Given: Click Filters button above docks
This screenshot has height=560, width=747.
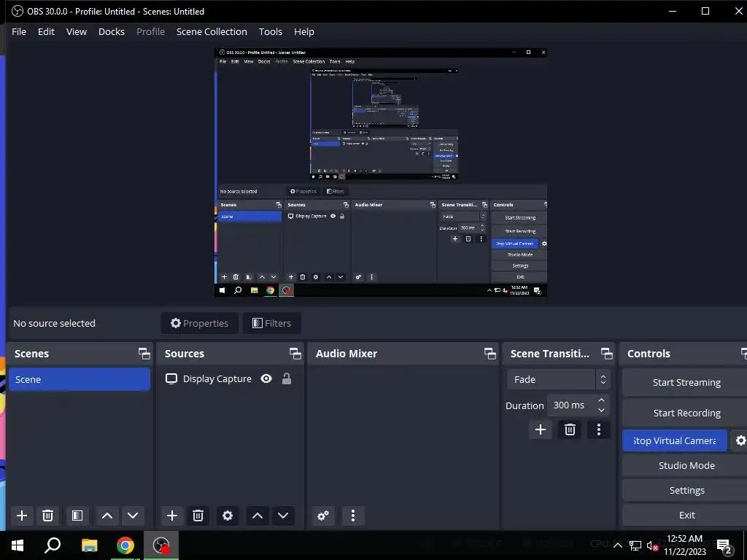Looking at the screenshot, I should (x=271, y=323).
